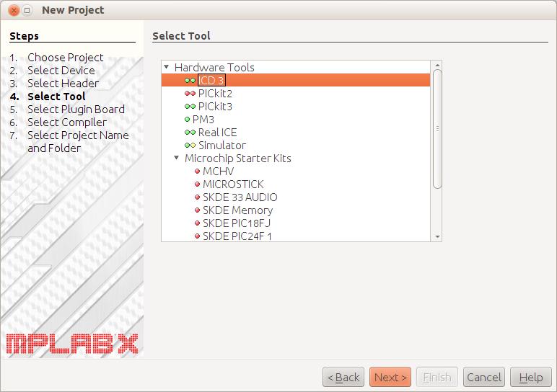Proceed with the Next button
This screenshot has height=392, width=557.
(x=390, y=377)
